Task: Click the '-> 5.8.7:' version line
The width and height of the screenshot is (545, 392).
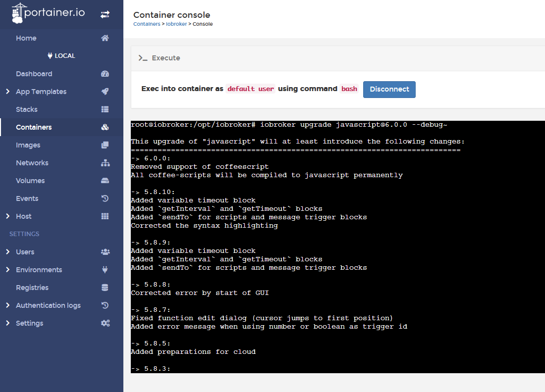Action: click(x=151, y=310)
